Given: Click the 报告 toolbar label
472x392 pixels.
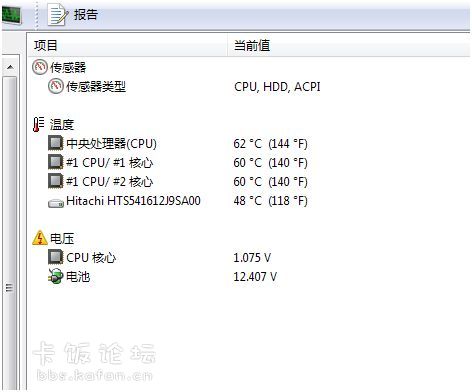Looking at the screenshot, I should (x=86, y=15).
